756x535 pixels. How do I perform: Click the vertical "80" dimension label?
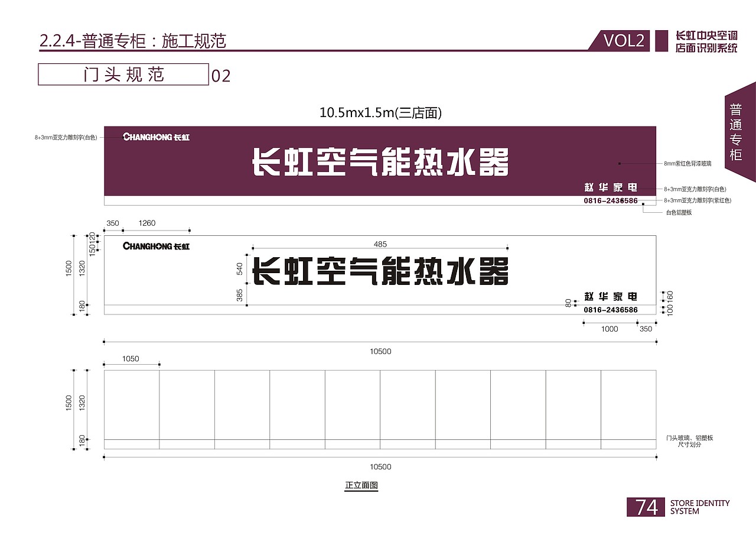click(x=569, y=303)
